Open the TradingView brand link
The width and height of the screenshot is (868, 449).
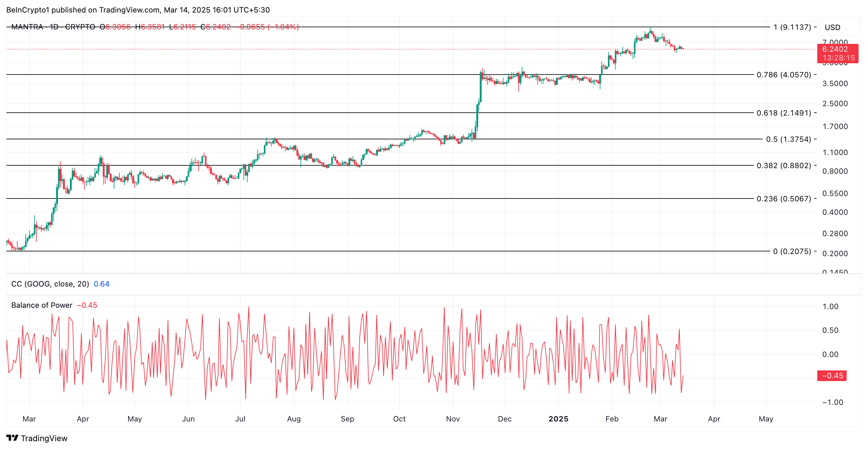[x=37, y=438]
